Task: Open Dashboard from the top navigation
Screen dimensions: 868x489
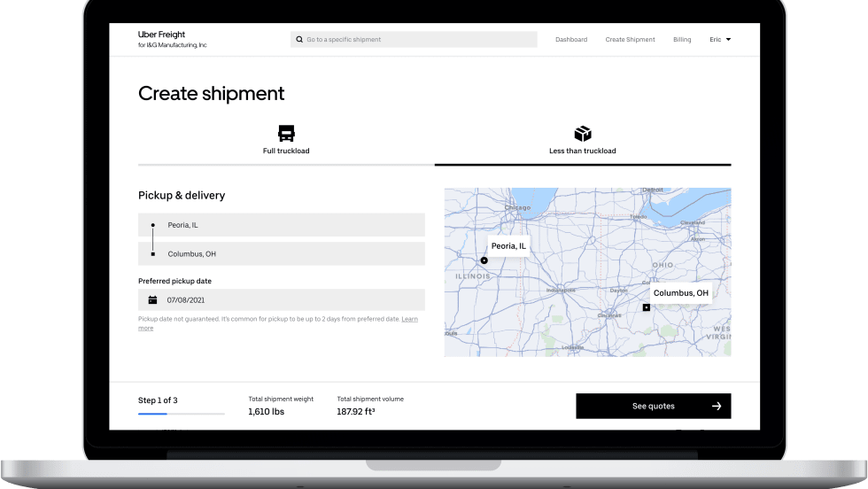Action: point(570,40)
